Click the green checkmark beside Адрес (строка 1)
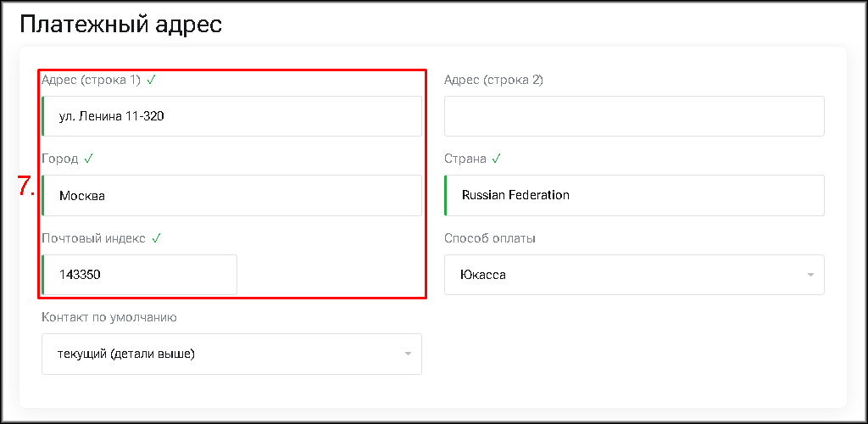The image size is (868, 424). [x=151, y=80]
